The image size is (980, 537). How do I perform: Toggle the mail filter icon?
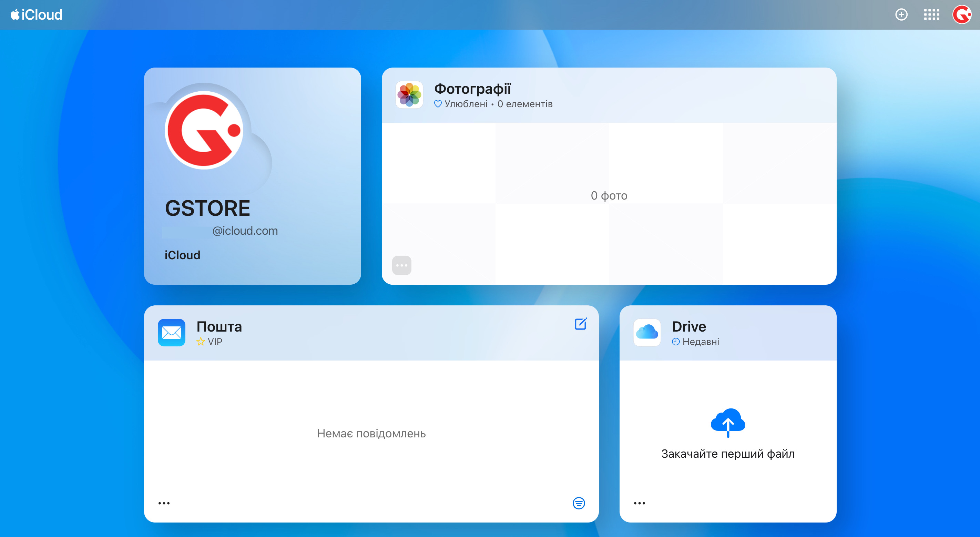coord(579,503)
